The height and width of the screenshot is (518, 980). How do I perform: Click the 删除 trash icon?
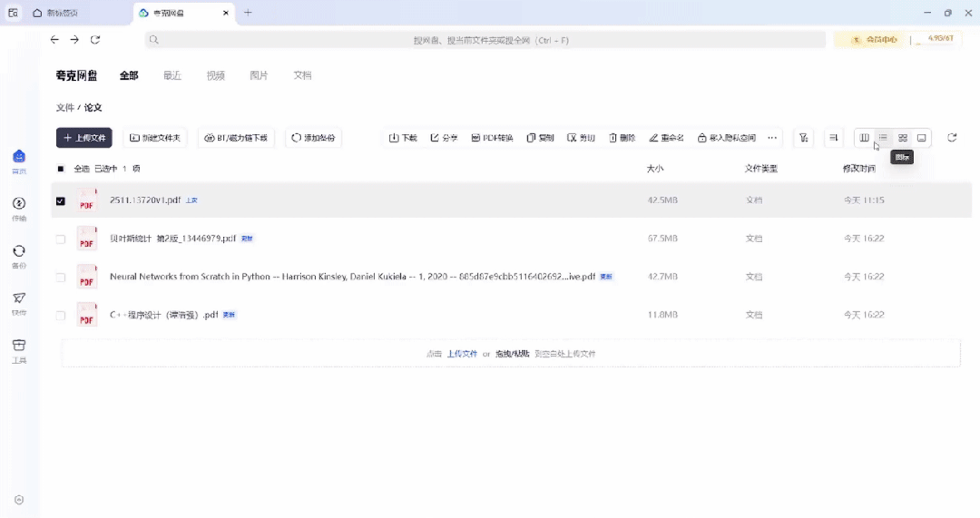(x=613, y=138)
